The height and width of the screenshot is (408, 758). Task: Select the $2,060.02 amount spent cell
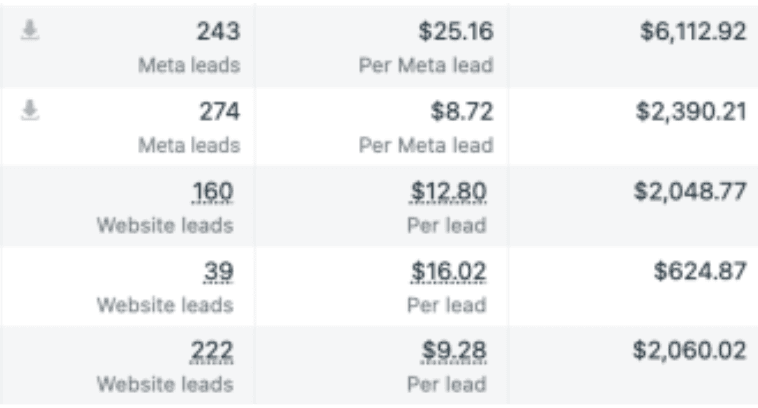690,351
